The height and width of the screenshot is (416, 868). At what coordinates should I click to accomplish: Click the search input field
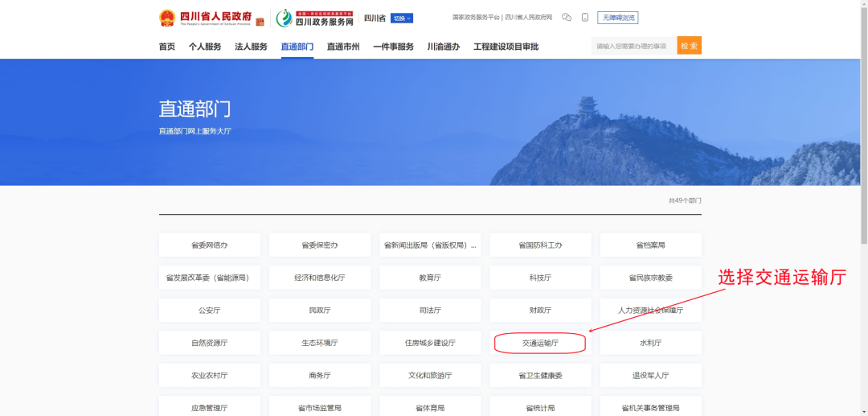point(634,46)
